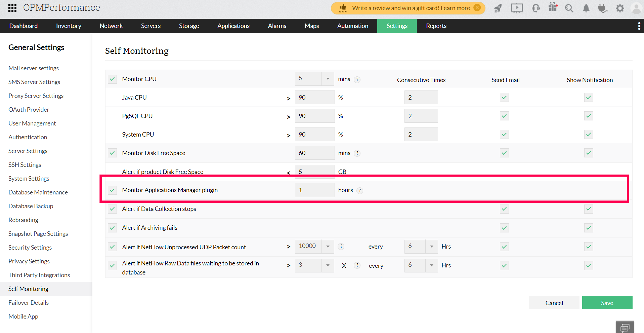The width and height of the screenshot is (644, 333).
Task: Open the Monitor CPU minutes dropdown
Action: point(328,78)
